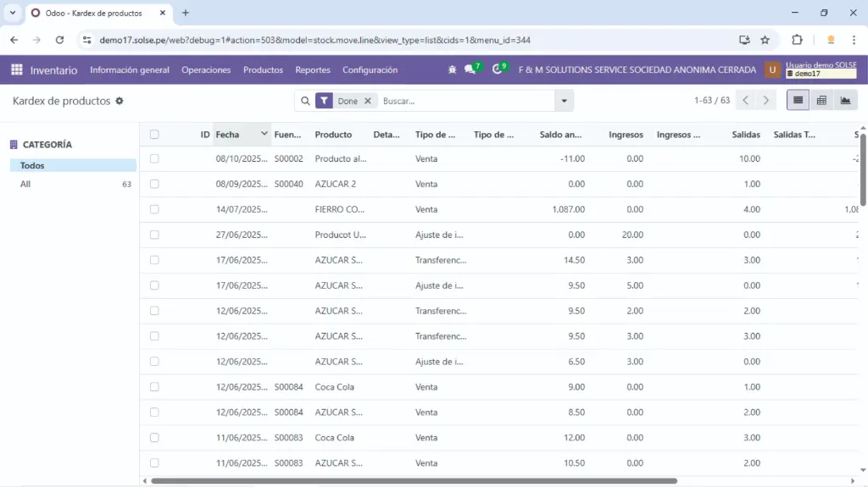Switch to graph chart view
Image resolution: width=868 pixels, height=487 pixels.
tap(845, 101)
